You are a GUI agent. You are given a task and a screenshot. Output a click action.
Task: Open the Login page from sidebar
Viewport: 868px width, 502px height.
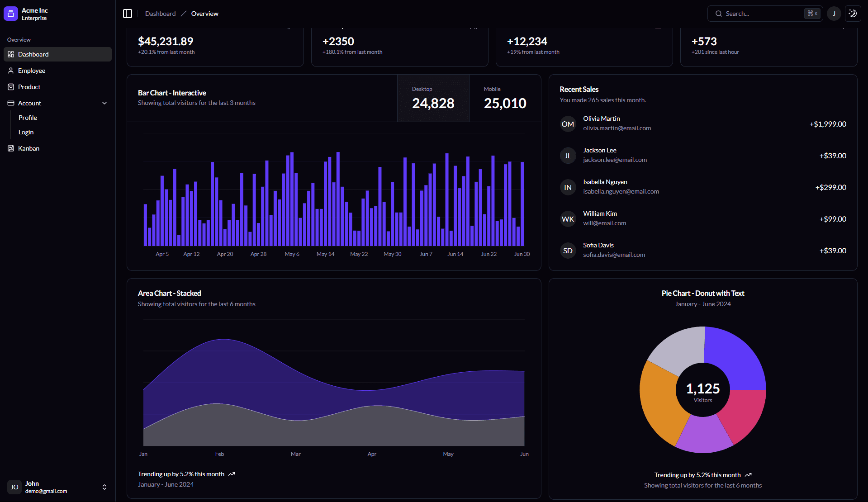point(26,132)
